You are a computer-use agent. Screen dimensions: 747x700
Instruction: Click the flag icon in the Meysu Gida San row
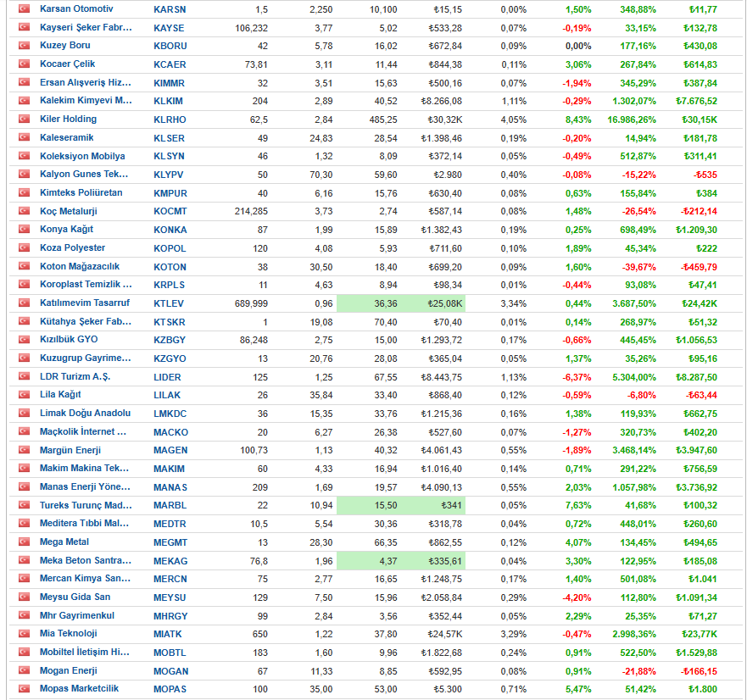pyautogui.click(x=24, y=597)
